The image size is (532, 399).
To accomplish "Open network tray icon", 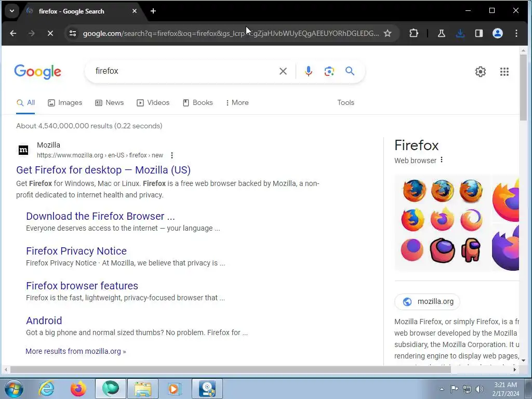I will pyautogui.click(x=467, y=389).
